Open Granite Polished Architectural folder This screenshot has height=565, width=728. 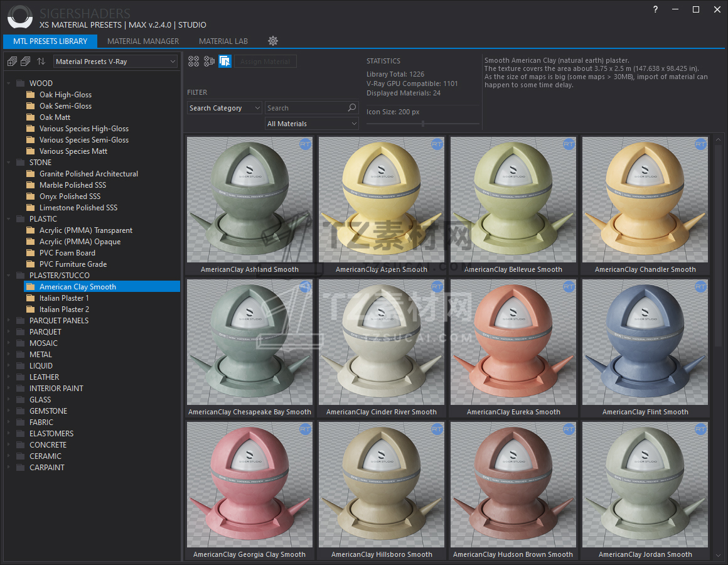[88, 174]
